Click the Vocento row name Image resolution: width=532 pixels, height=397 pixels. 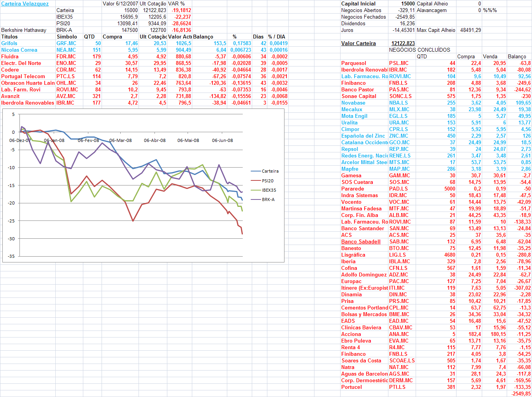[351, 202]
